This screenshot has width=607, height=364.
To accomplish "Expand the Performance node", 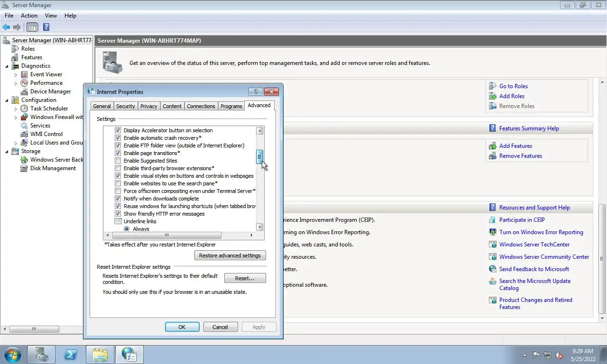I will [16, 83].
